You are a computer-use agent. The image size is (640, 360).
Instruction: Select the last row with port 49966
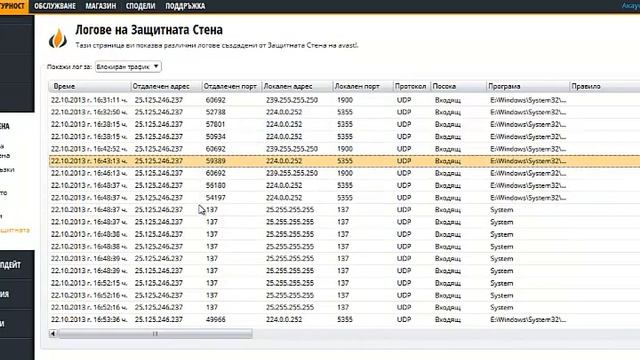point(344,320)
